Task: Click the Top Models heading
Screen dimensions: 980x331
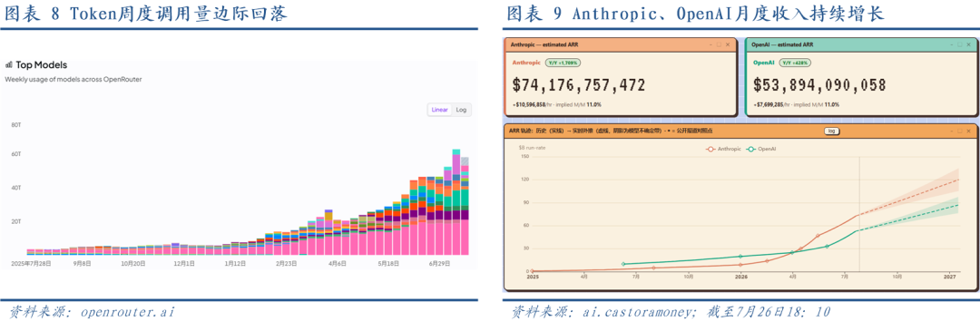Action: click(41, 65)
